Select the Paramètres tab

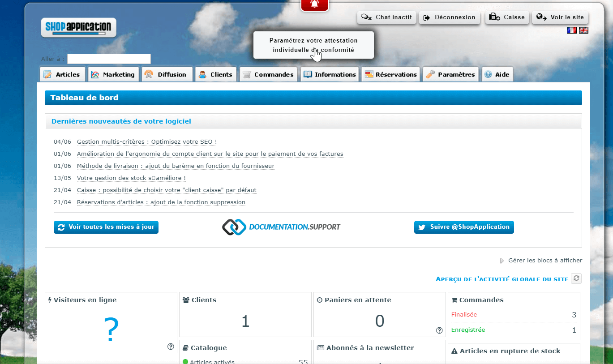pos(450,74)
